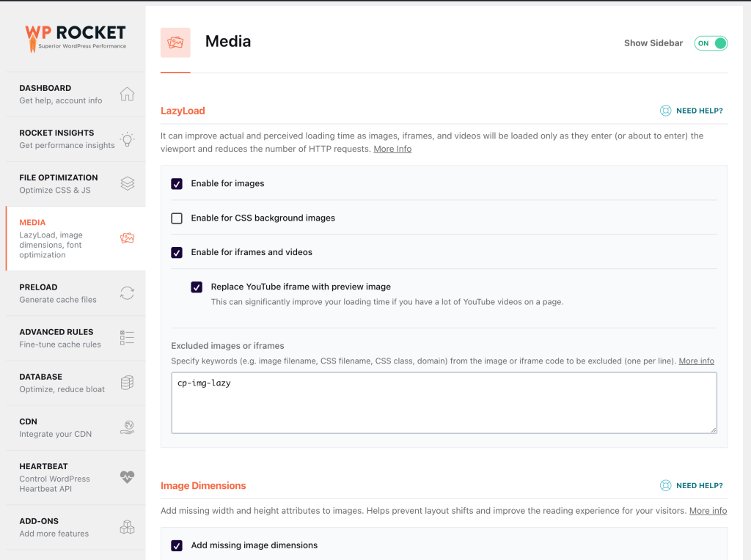751x560 pixels.
Task: Uncheck Add missing image dimensions
Action: pos(176,545)
